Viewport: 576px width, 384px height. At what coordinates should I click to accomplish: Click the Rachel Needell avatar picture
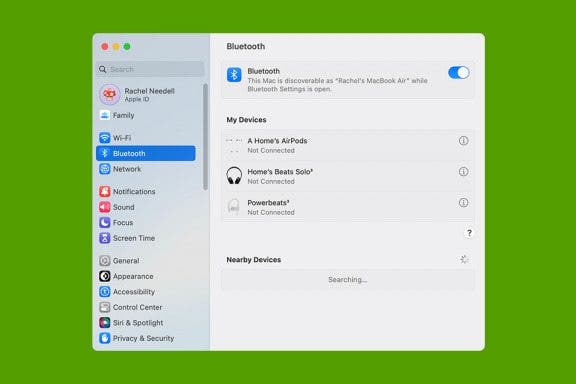coord(109,94)
